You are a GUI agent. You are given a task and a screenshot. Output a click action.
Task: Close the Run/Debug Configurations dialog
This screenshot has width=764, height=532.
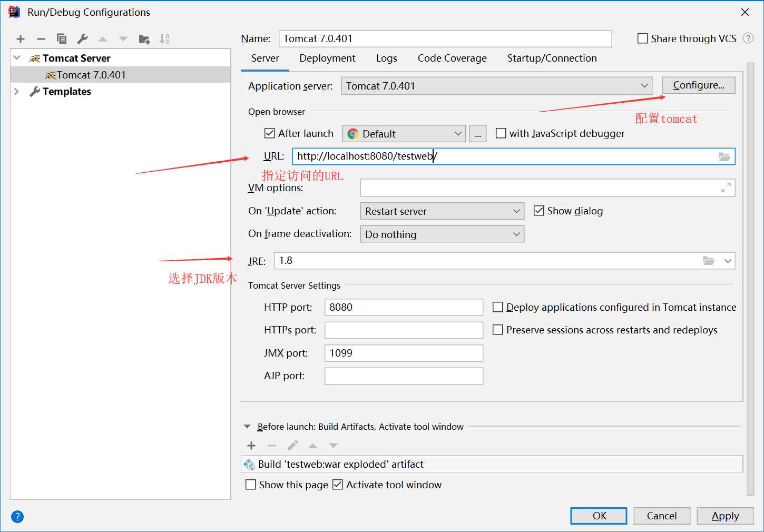pos(745,12)
